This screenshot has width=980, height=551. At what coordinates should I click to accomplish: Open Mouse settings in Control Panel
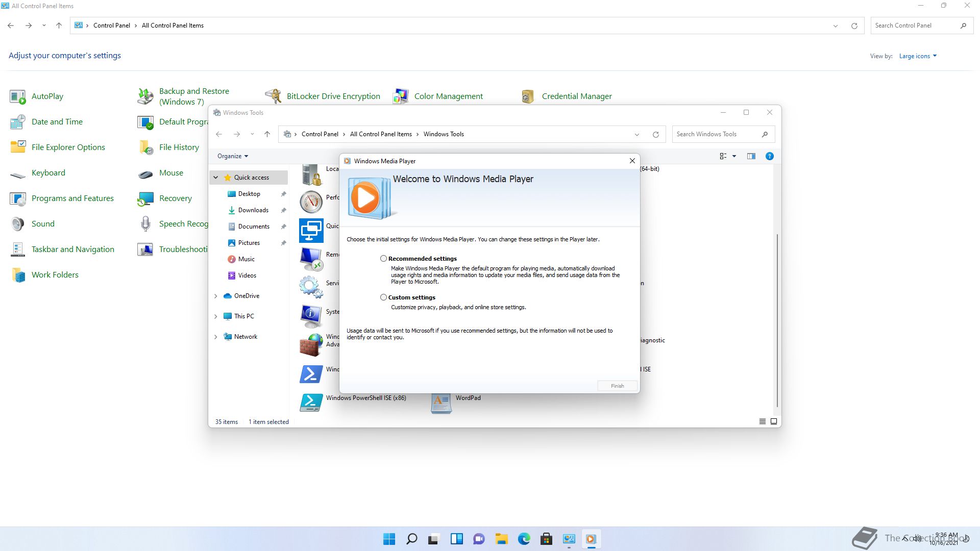160,173
